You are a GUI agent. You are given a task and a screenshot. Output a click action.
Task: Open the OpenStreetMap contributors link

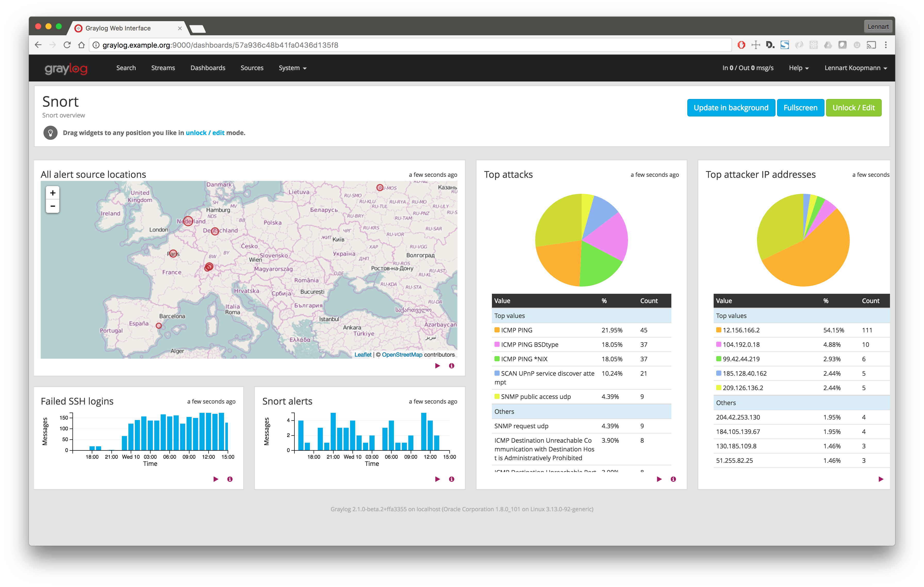[x=402, y=355]
